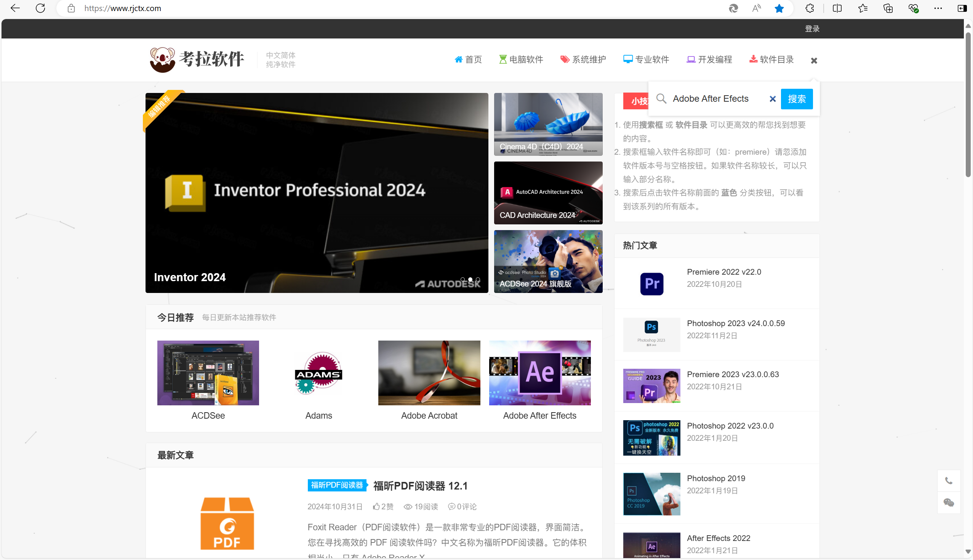Select the third carousel dot
The image size is (973, 560).
[x=478, y=279]
